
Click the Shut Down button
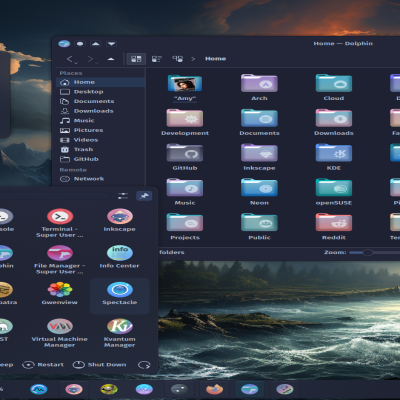coord(99,365)
